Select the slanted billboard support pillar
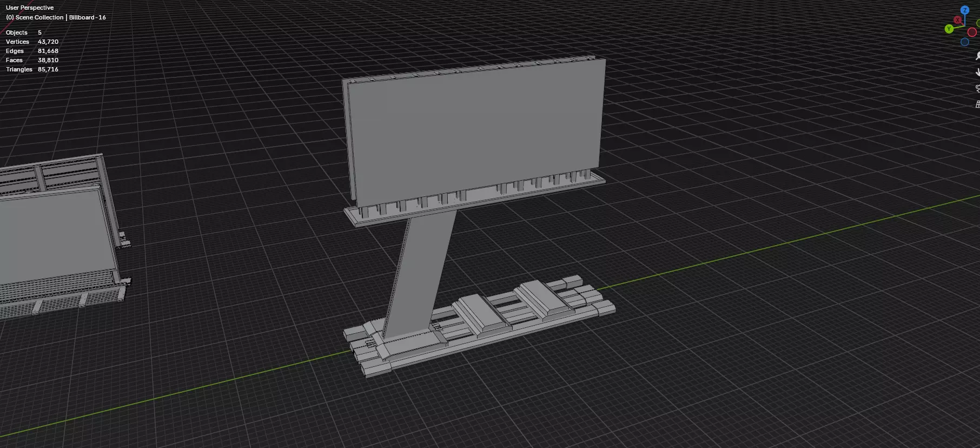980x448 pixels. [419, 276]
